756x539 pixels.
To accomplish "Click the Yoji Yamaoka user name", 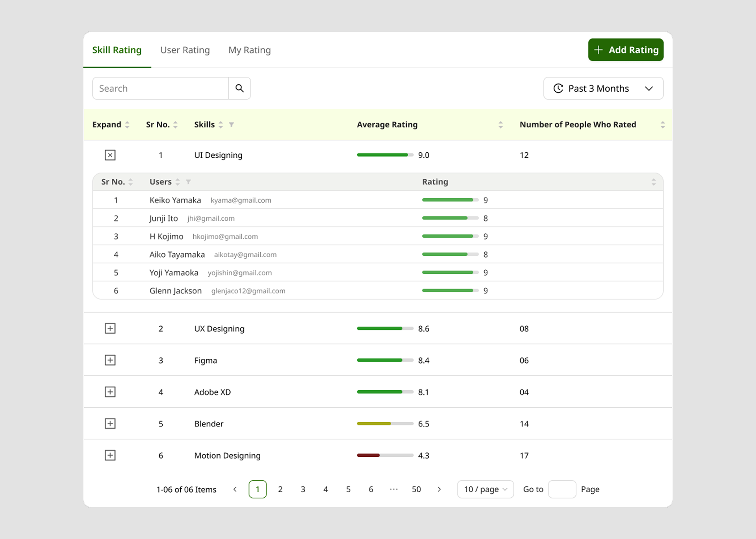I will pyautogui.click(x=174, y=273).
